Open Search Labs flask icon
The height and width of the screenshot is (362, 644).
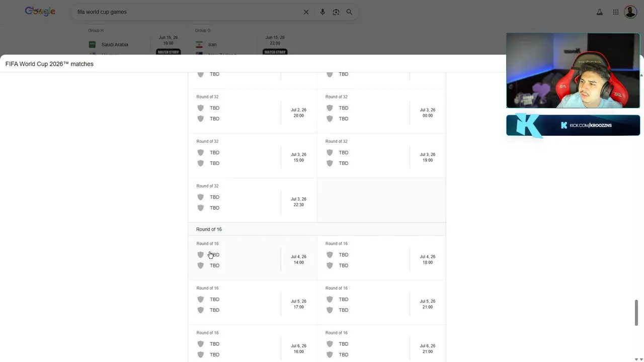(600, 12)
